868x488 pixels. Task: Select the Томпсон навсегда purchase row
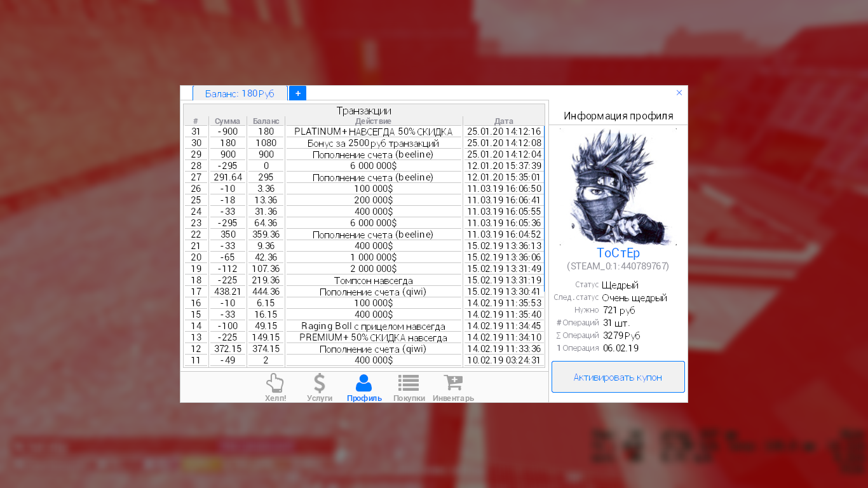coord(374,280)
